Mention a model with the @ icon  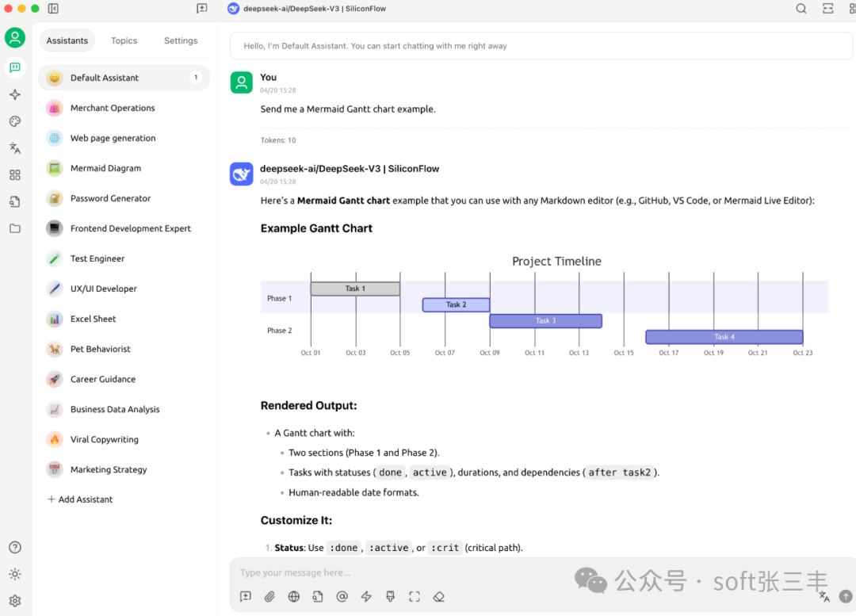tap(342, 596)
